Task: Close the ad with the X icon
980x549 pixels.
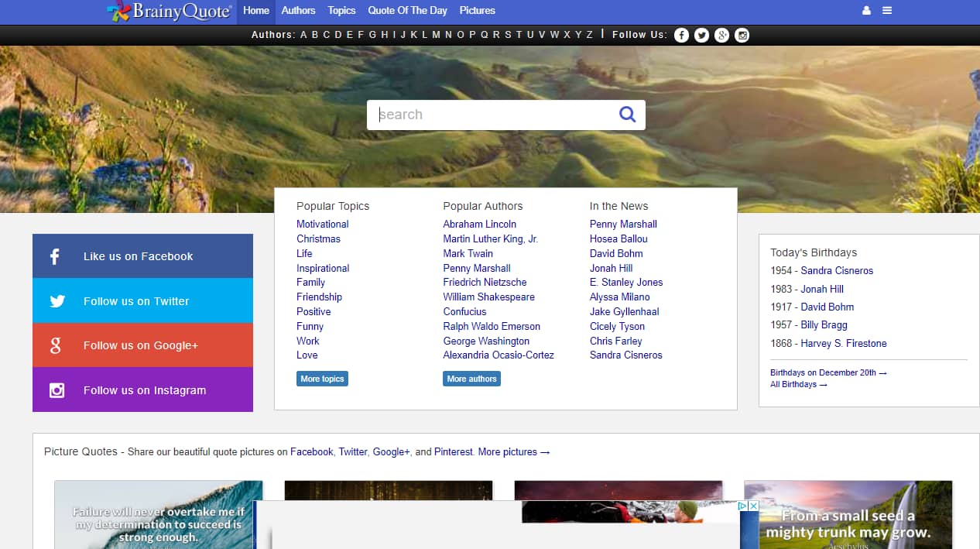Action: pyautogui.click(x=753, y=506)
